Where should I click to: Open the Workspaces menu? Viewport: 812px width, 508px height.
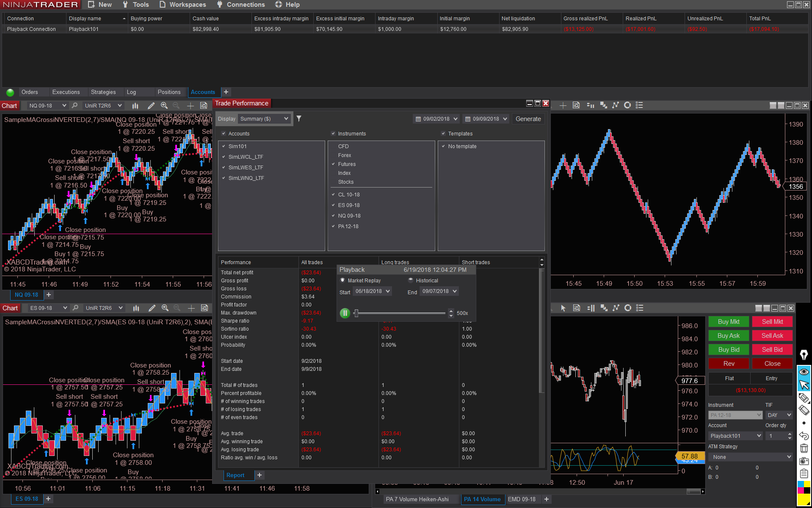click(183, 5)
